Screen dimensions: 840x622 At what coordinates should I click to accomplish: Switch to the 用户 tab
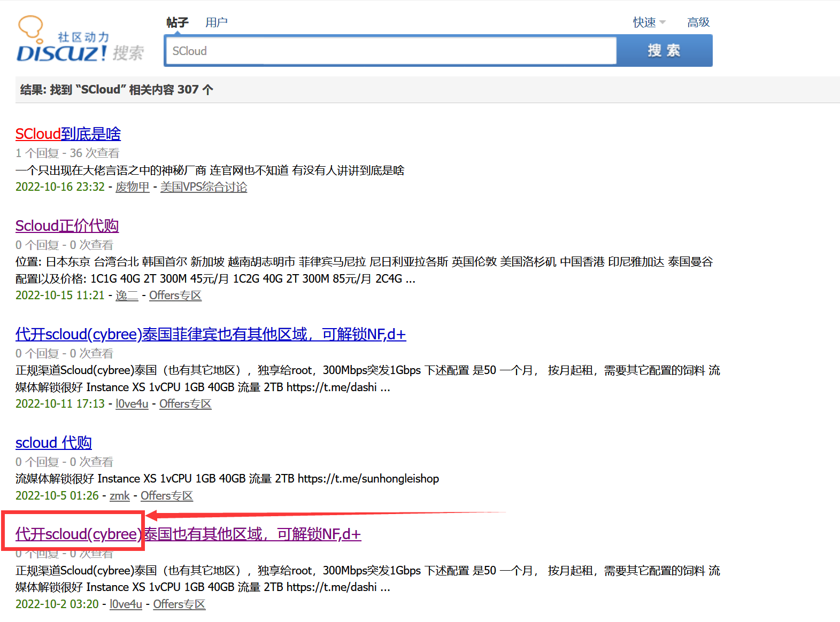point(217,22)
